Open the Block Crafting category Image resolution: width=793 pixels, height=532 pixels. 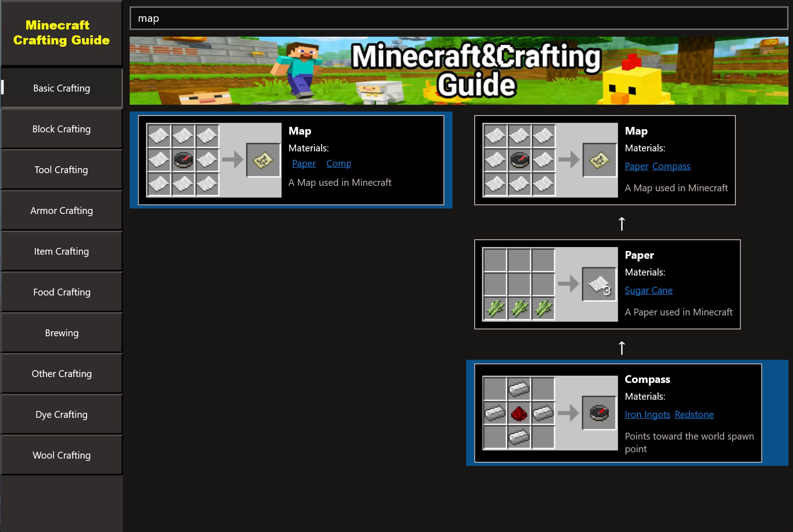point(62,129)
